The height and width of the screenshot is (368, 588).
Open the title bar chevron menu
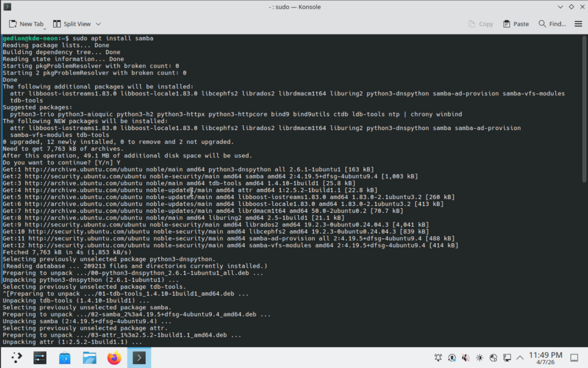[x=560, y=7]
